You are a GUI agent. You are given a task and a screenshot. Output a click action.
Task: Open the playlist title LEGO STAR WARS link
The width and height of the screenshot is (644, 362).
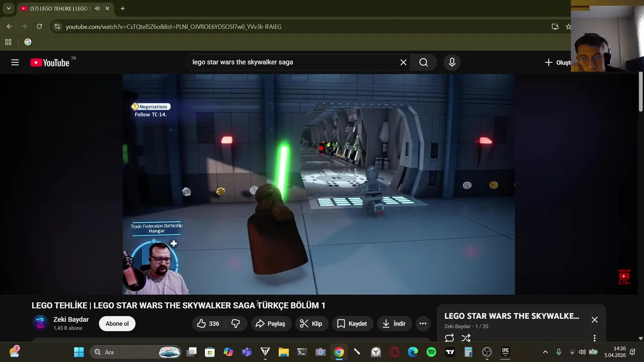click(512, 316)
